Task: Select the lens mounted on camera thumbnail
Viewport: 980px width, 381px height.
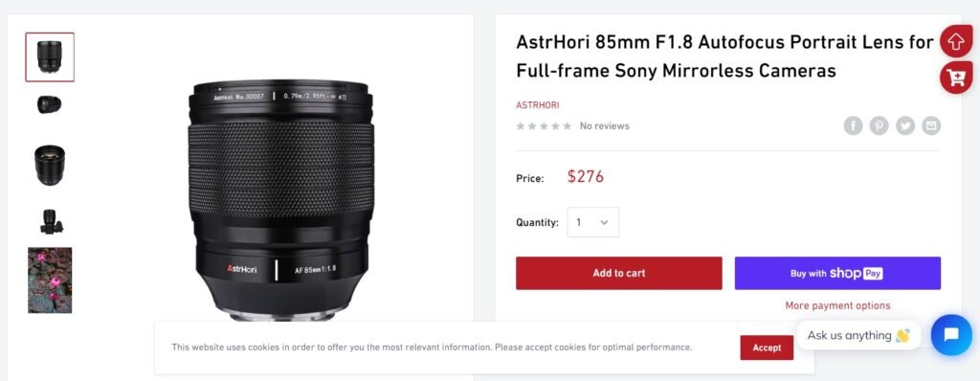Action: [x=50, y=221]
